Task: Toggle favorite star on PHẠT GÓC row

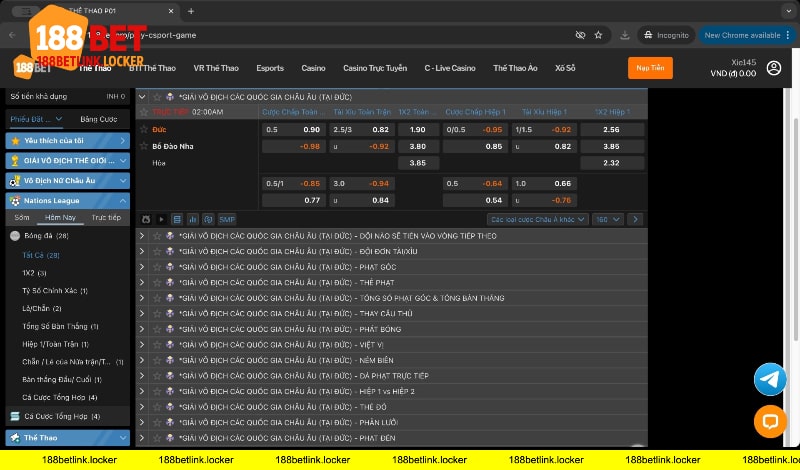Action: [x=157, y=267]
